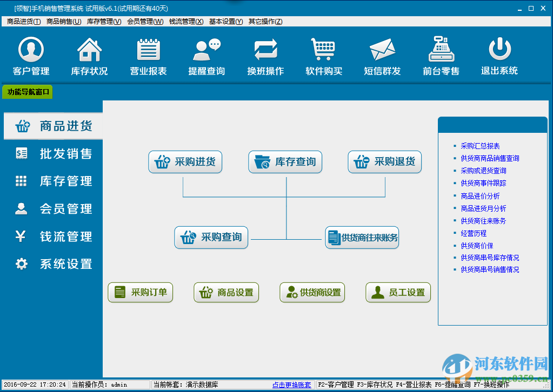The width and height of the screenshot is (553, 392).
Task: Click the 前台零售 (Front Desk Retail) icon
Action: [x=441, y=55]
